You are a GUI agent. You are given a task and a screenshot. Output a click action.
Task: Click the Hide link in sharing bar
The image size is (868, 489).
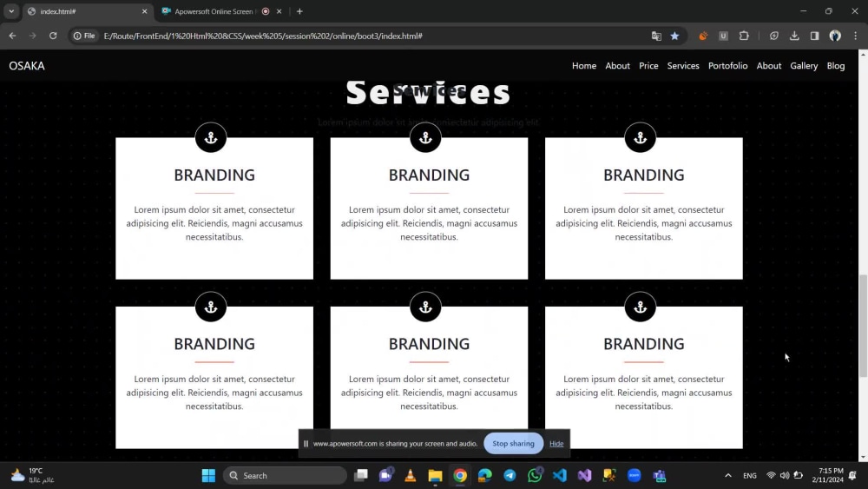(x=556, y=444)
